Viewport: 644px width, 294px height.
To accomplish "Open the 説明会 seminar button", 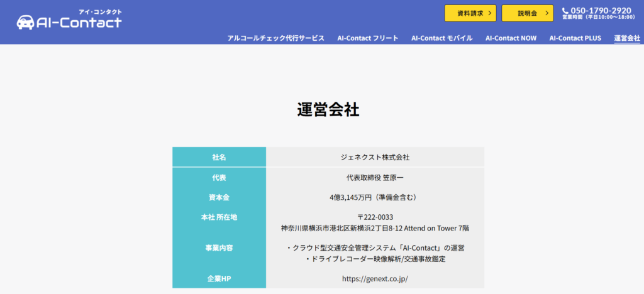I will 527,13.
